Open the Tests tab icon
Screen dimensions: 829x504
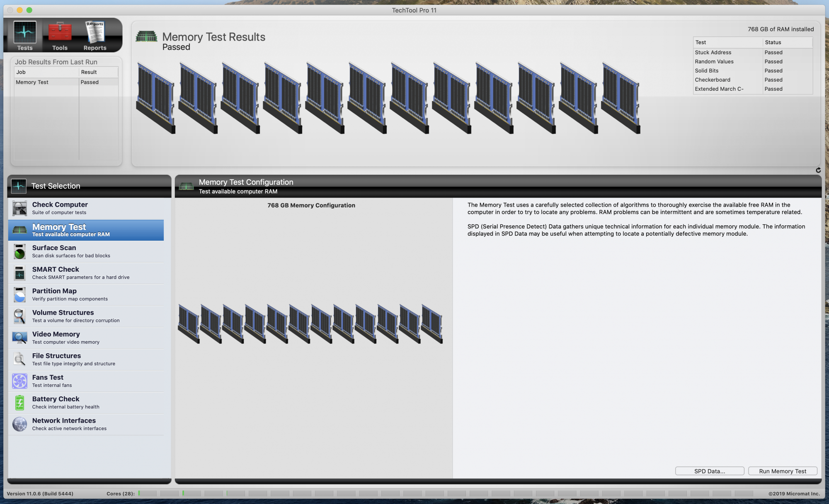click(x=25, y=32)
